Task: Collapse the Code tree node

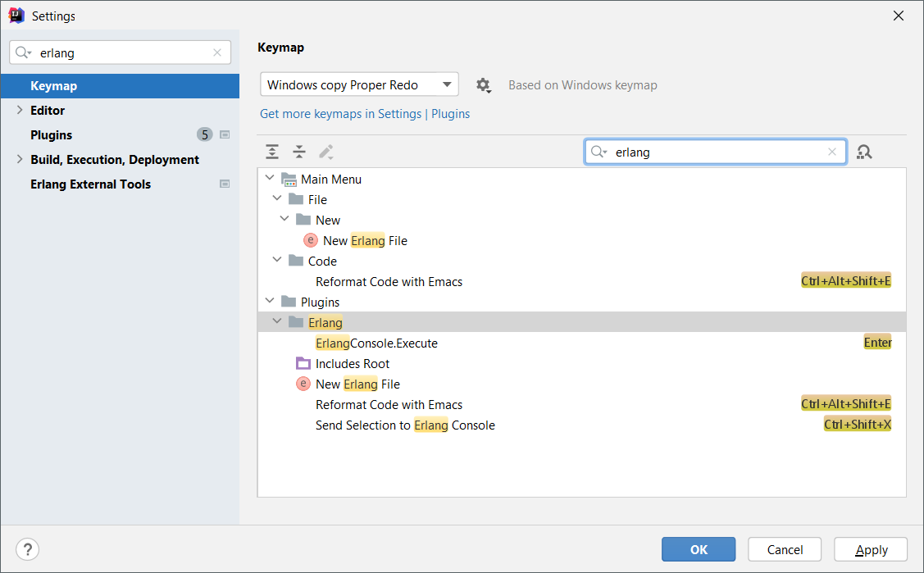Action: click(x=277, y=260)
